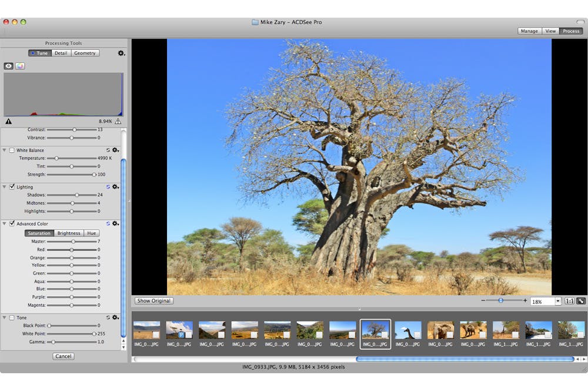Set zoom to actual size 1:1
Image resolution: width=588 pixels, height=392 pixels.
click(x=569, y=301)
